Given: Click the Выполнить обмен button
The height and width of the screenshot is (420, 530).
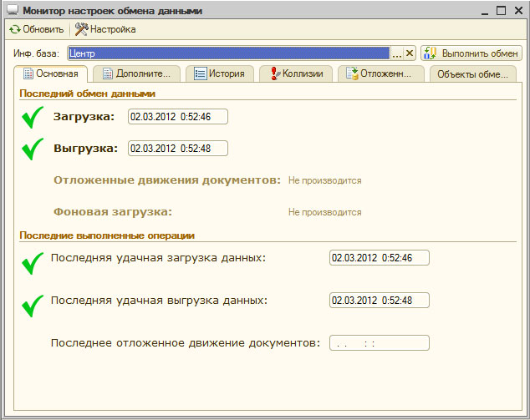Looking at the screenshot, I should 471,53.
